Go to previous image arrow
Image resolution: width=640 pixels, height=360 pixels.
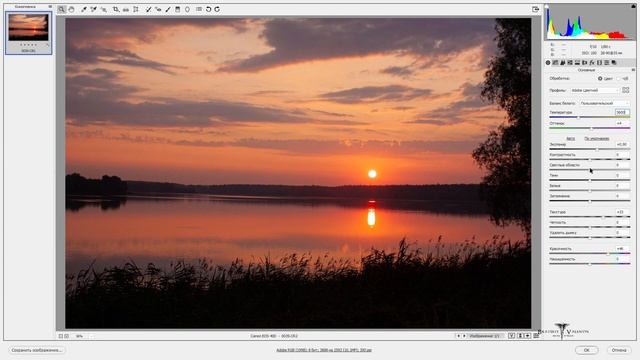458,336
